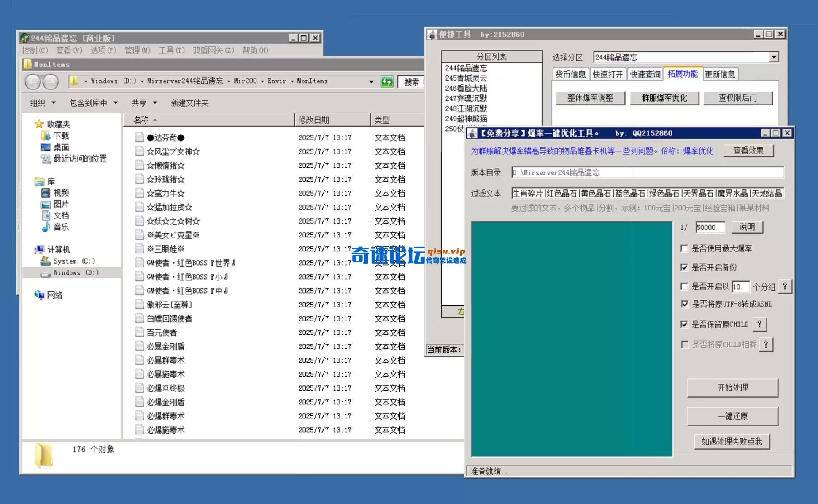Image resolution: width=818 pixels, height=504 pixels.
Task: Click the 便捷工具 window title bar icon
Action: (432, 34)
